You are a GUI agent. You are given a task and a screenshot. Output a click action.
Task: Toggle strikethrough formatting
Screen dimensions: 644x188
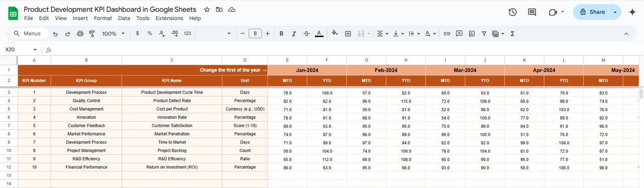[306, 34]
